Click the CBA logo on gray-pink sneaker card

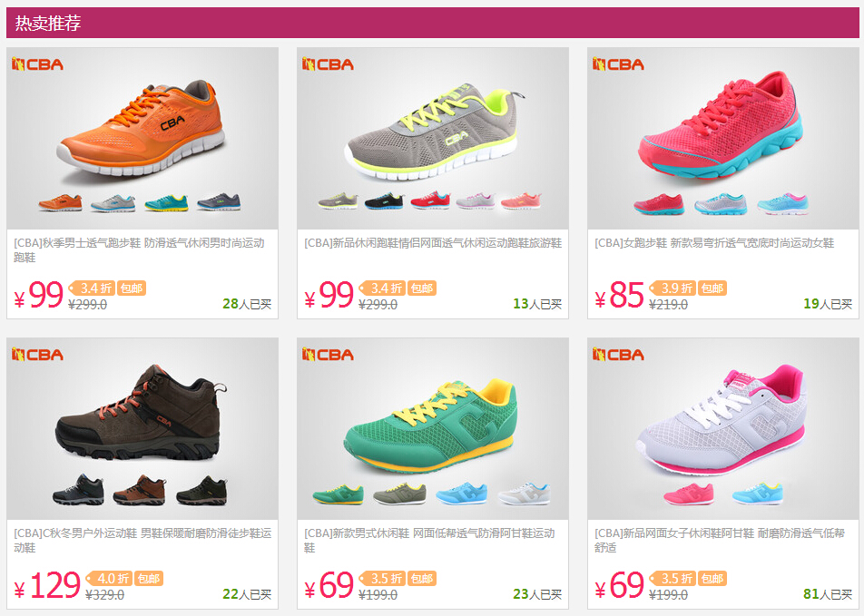(x=618, y=355)
